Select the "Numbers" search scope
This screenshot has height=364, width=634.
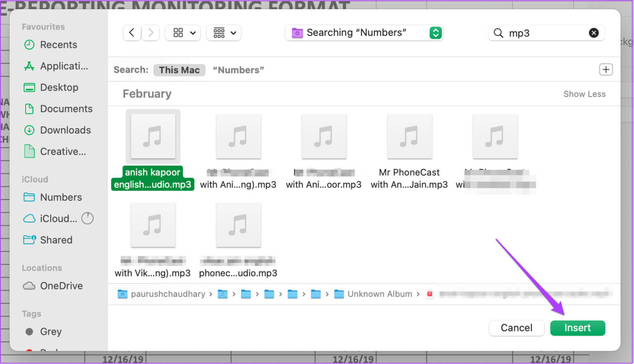238,70
